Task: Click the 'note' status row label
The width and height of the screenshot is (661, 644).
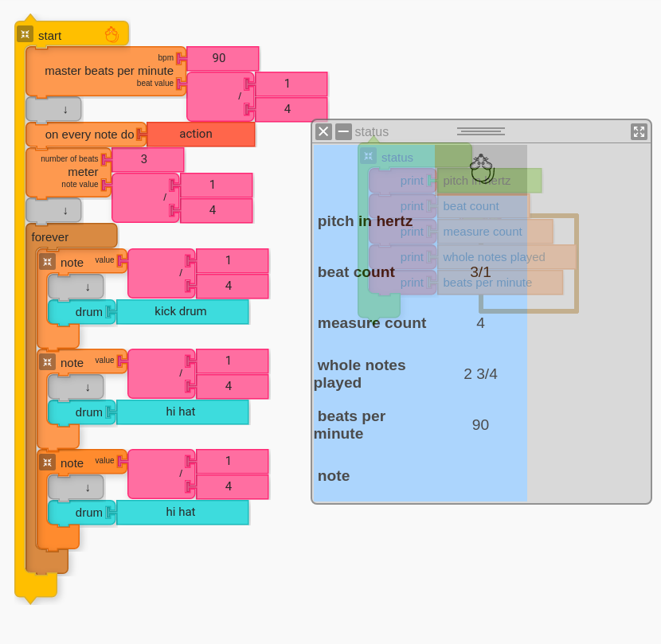Action: click(x=334, y=476)
